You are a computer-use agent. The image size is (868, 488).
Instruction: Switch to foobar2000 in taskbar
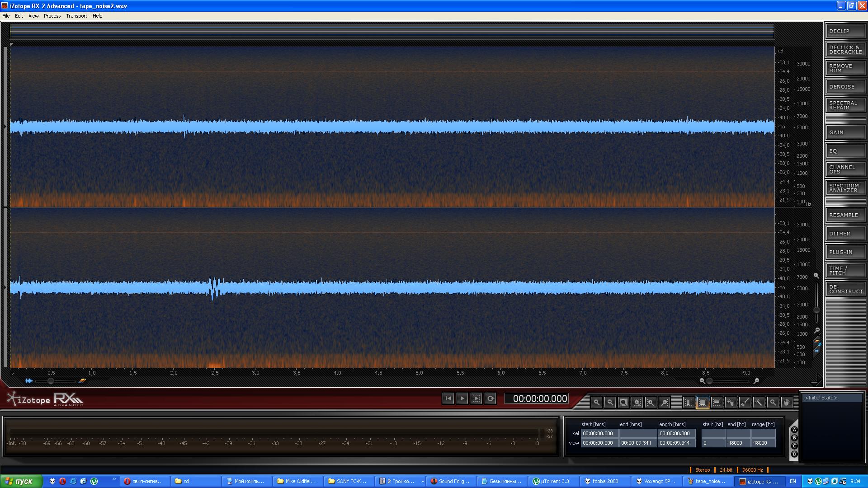tap(605, 481)
